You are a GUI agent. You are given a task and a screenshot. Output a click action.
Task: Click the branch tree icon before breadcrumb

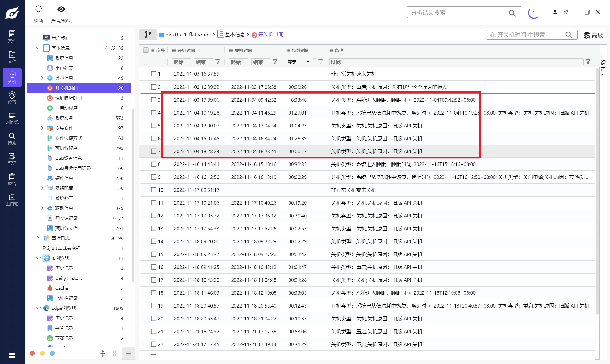[x=148, y=35]
